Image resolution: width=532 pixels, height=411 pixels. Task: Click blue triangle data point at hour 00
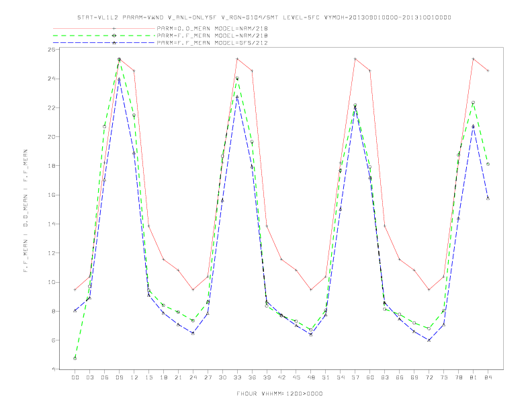pos(75,311)
